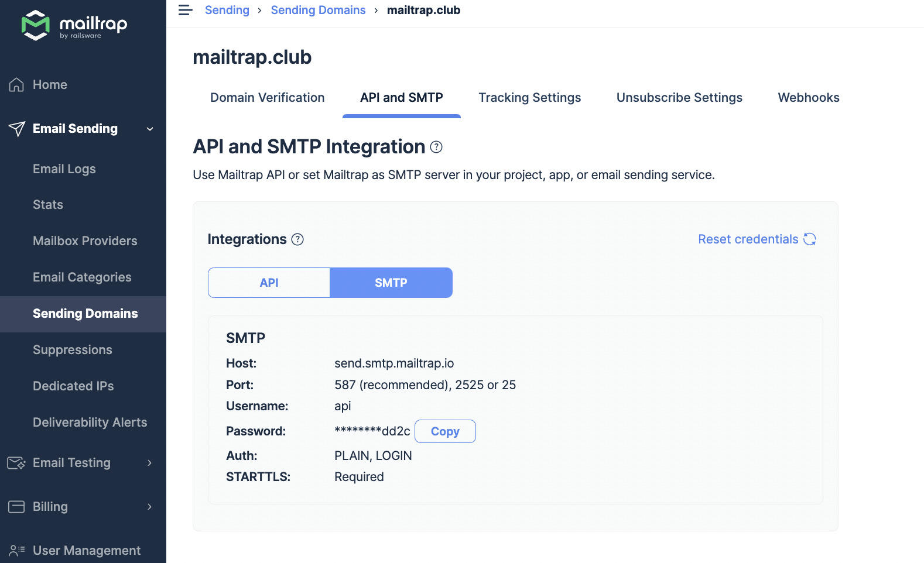Click the Billing card icon

[x=16, y=507]
